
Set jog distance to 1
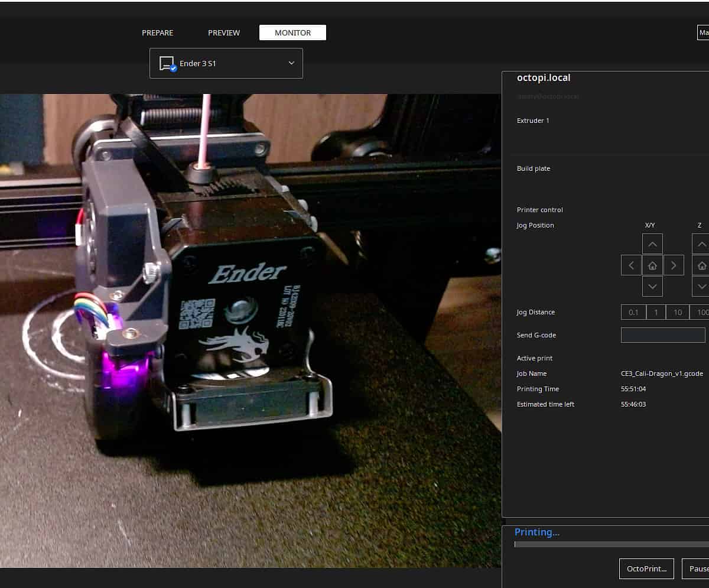(656, 312)
